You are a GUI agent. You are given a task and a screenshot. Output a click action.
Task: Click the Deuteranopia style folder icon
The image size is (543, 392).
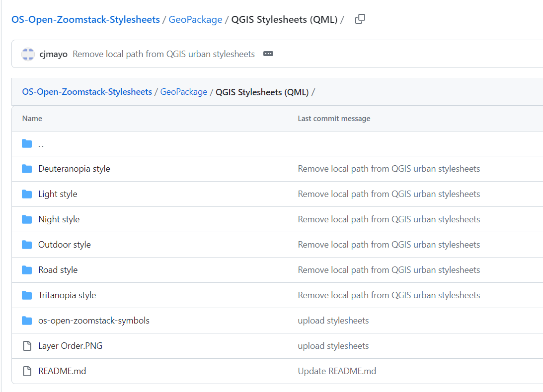click(x=27, y=168)
